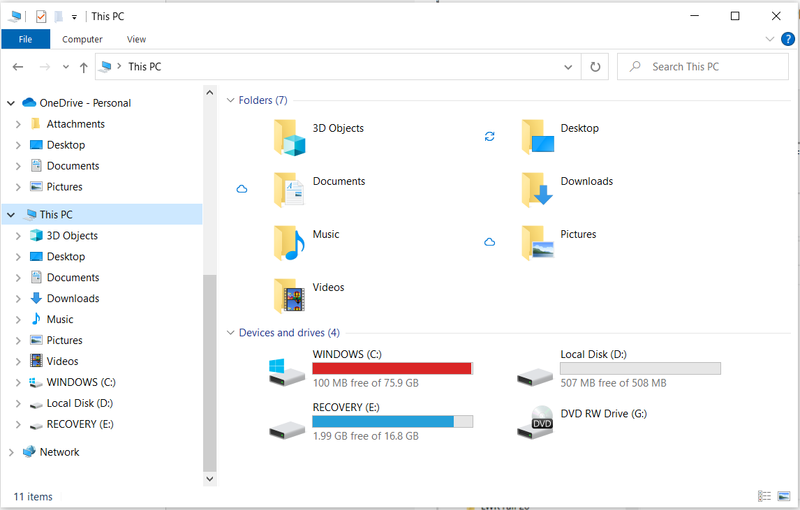Image resolution: width=800 pixels, height=510 pixels.
Task: Open the View ribbon tab
Action: coord(136,39)
